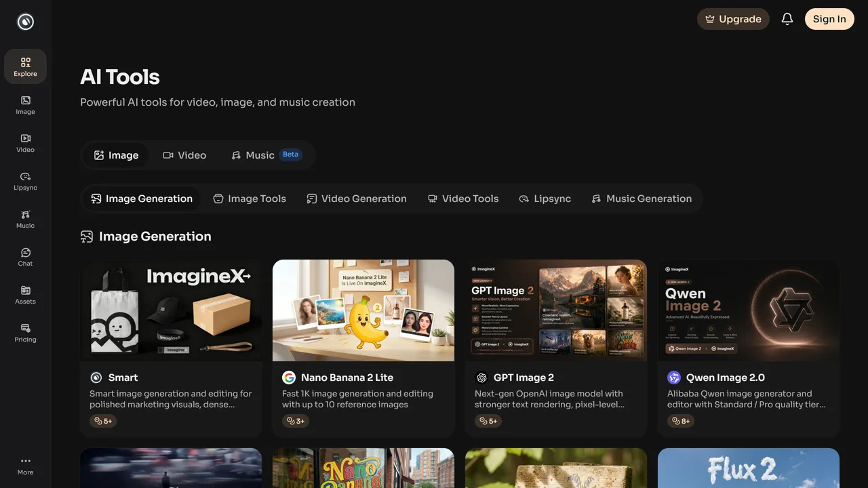The image size is (868, 488).
Task: Click the Qwen Image 2.0 description text
Action: 747,399
